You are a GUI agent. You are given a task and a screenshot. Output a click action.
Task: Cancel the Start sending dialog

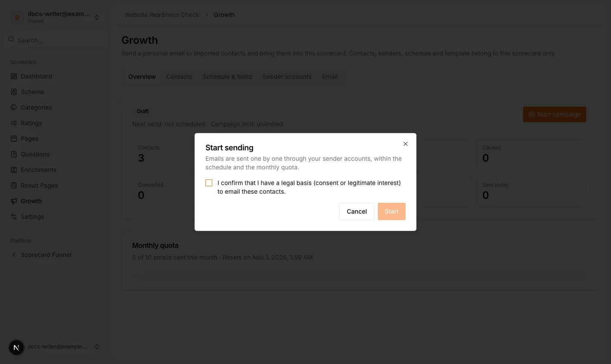(x=357, y=211)
